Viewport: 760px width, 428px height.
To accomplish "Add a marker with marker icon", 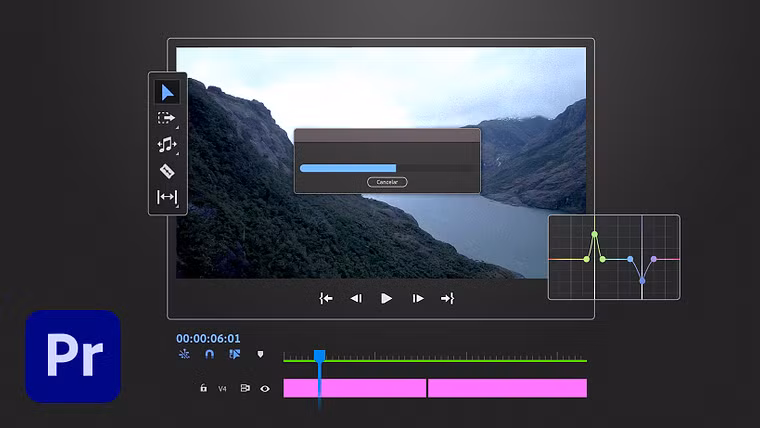I will tap(260, 354).
